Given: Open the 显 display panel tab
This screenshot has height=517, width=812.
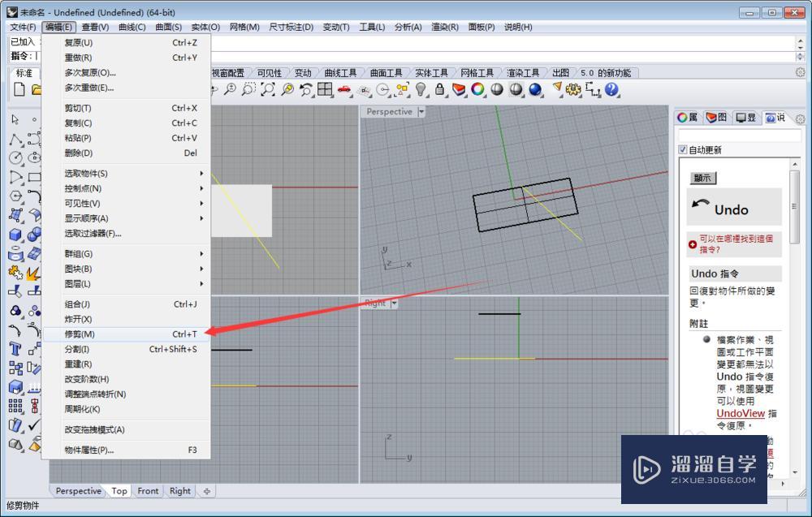Looking at the screenshot, I should pyautogui.click(x=746, y=118).
